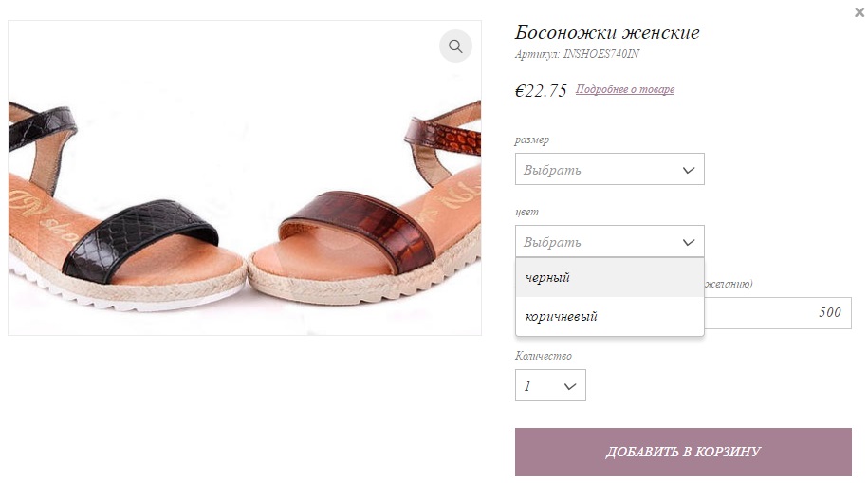The image size is (868, 483).
Task: Click the размер label above the size selector
Action: point(531,139)
